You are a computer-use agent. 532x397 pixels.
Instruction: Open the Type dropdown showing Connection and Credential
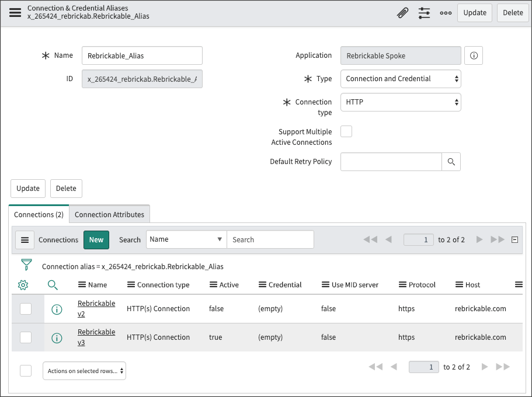coord(401,78)
